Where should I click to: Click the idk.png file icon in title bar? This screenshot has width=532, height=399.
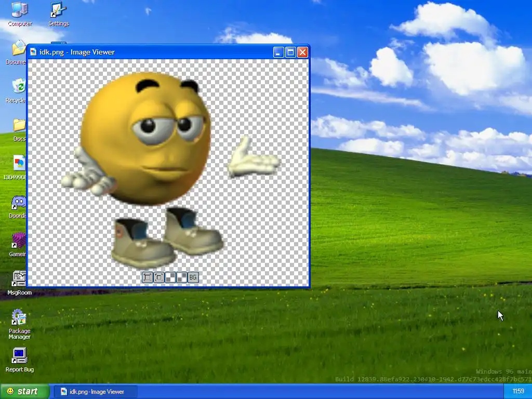click(33, 52)
